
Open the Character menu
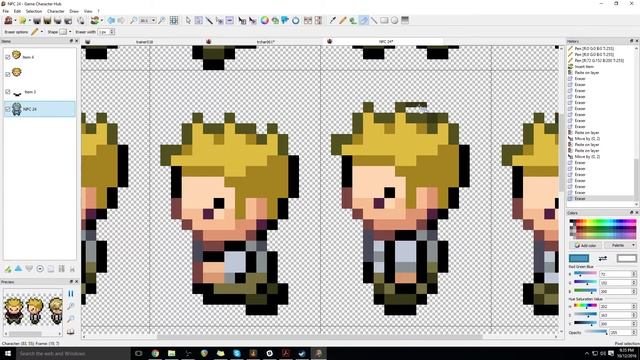pos(56,11)
